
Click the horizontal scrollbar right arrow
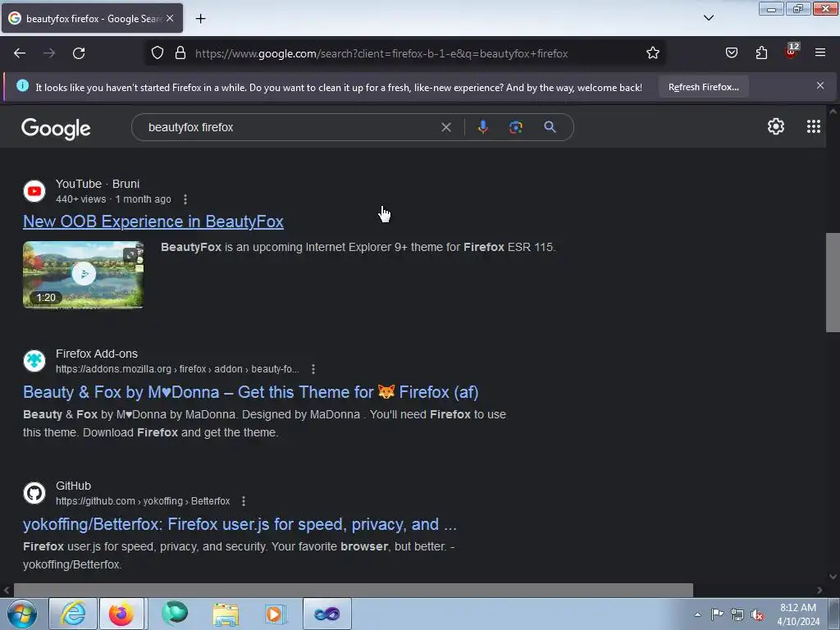tap(819, 590)
